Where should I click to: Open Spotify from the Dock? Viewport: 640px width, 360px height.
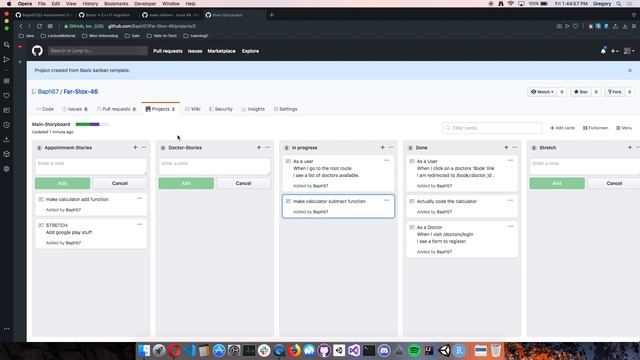point(414,350)
